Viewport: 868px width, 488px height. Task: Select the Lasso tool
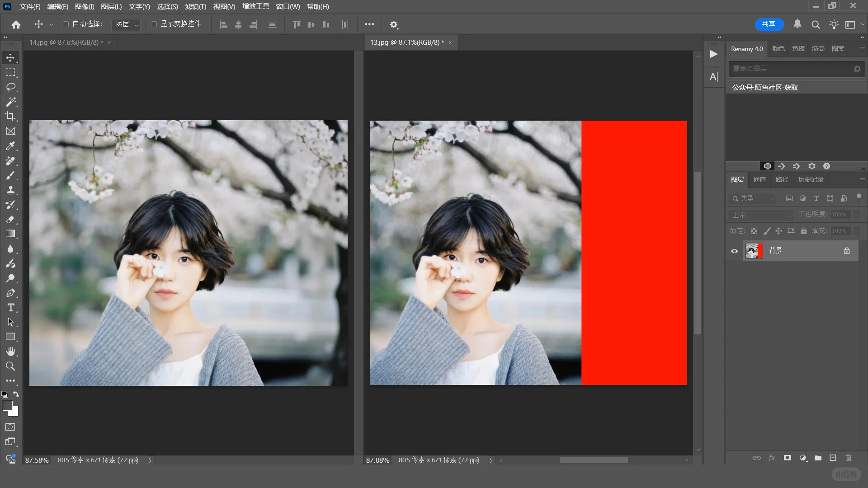point(11,87)
